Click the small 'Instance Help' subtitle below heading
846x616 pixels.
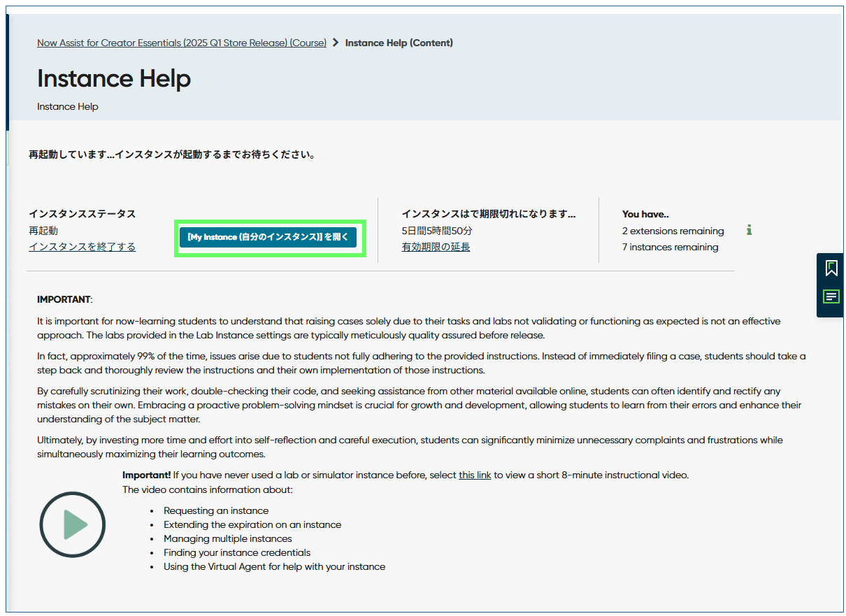tap(68, 107)
